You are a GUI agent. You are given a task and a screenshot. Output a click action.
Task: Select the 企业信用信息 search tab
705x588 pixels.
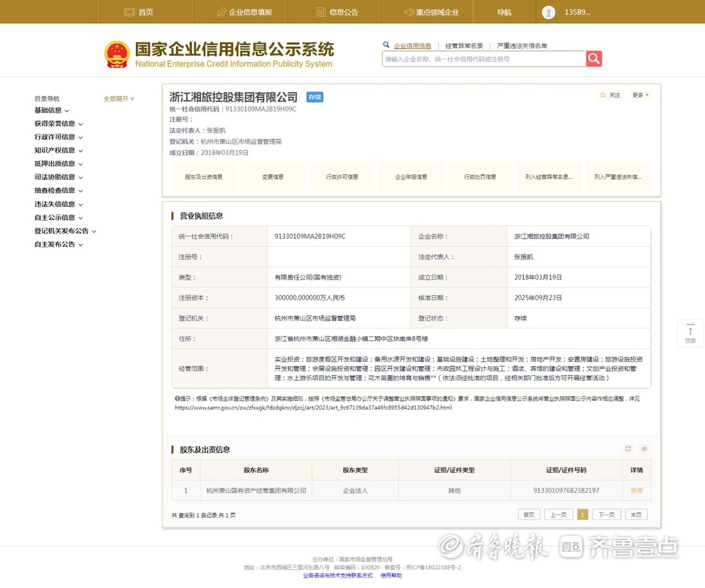[413, 46]
